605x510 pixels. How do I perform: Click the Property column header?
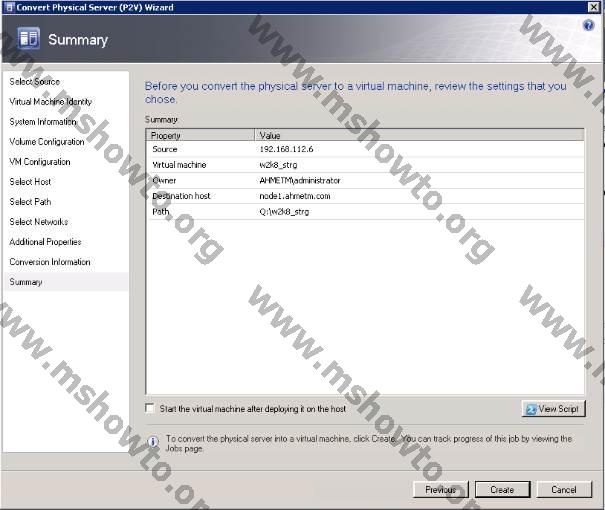click(200, 135)
